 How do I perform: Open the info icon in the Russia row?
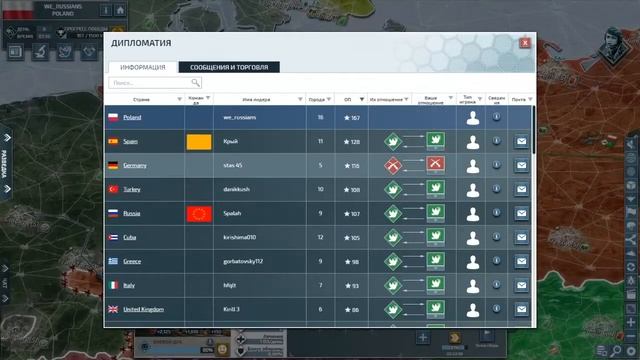pos(496,213)
